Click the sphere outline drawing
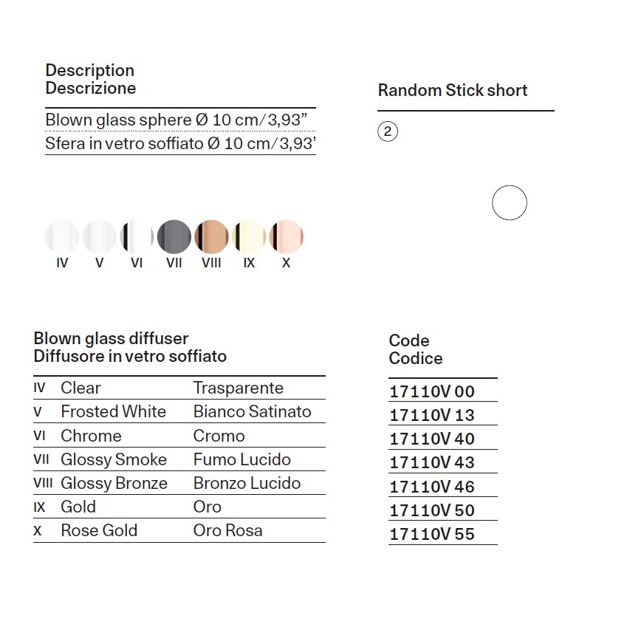 pyautogui.click(x=510, y=202)
